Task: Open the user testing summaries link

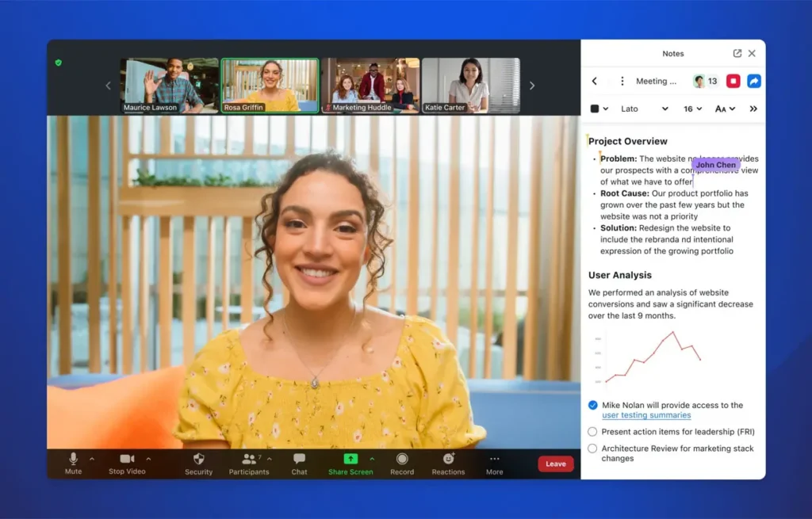Action: coord(645,415)
